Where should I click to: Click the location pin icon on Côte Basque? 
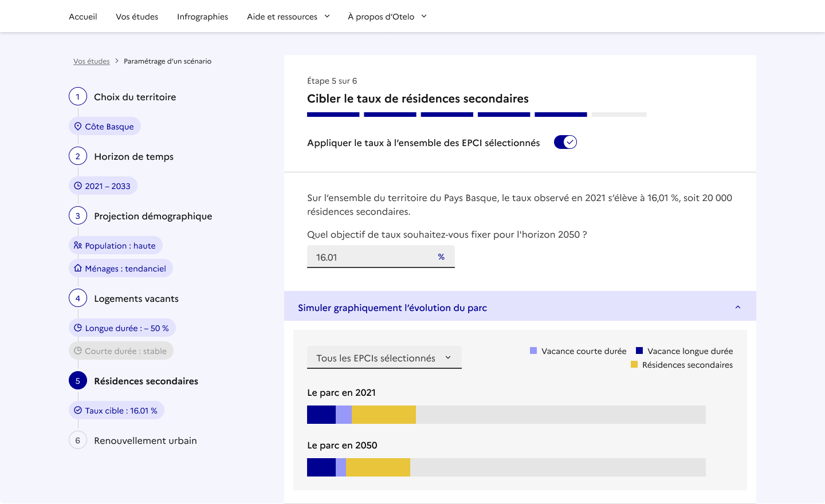pos(78,127)
